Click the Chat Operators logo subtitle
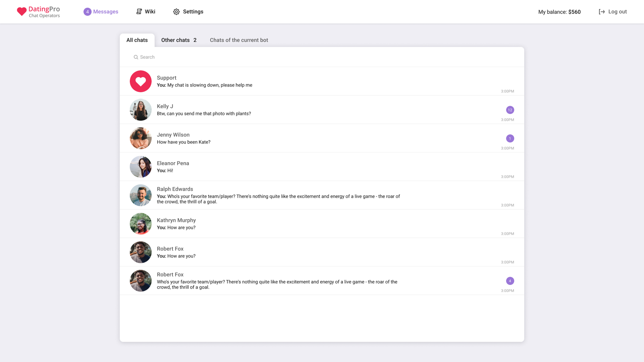Screen dimensions: 644x362 [x=44, y=16]
